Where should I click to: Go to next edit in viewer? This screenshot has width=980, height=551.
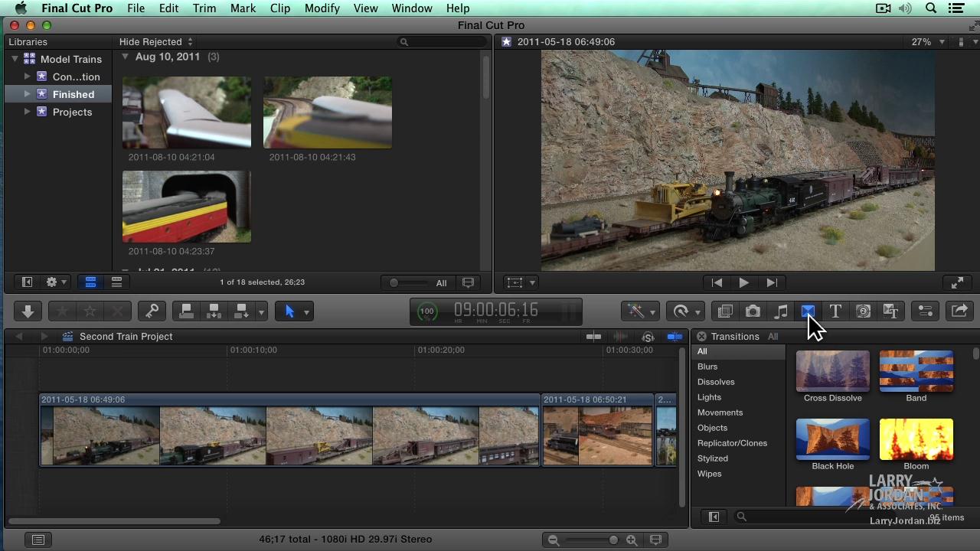[772, 282]
